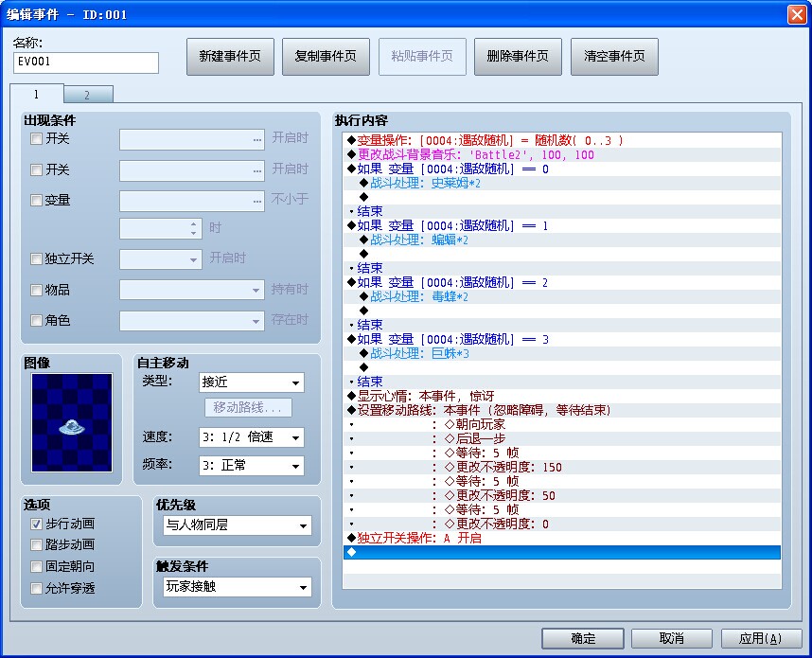Select the 变量操作 遇敌随机 command line
Image resolution: width=812 pixels, height=658 pixels.
pyautogui.click(x=562, y=140)
